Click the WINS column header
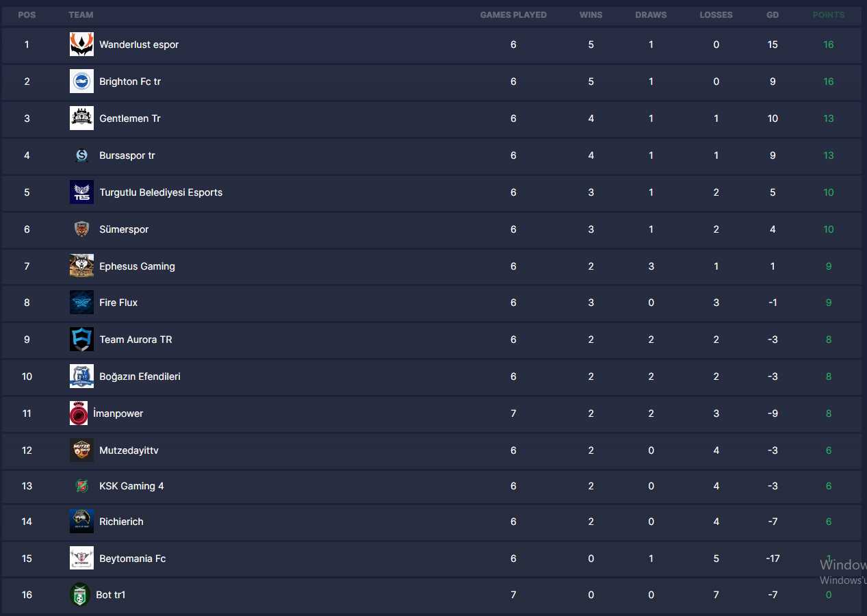The width and height of the screenshot is (867, 616). pyautogui.click(x=591, y=15)
